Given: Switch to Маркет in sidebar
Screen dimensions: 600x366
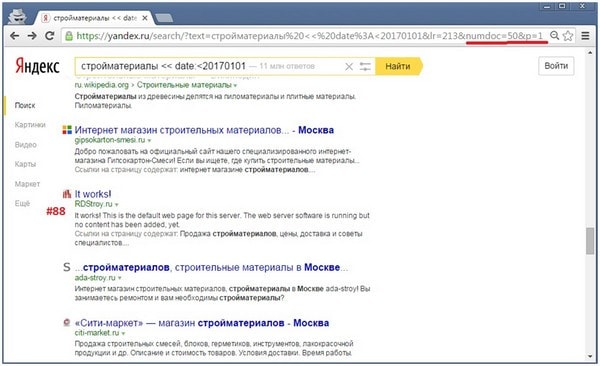Looking at the screenshot, I should click(27, 184).
